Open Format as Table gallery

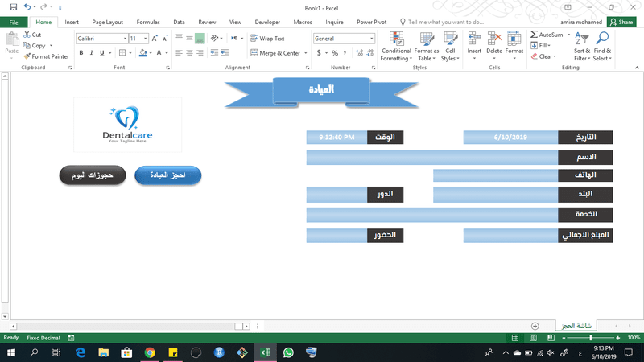pyautogui.click(x=427, y=47)
